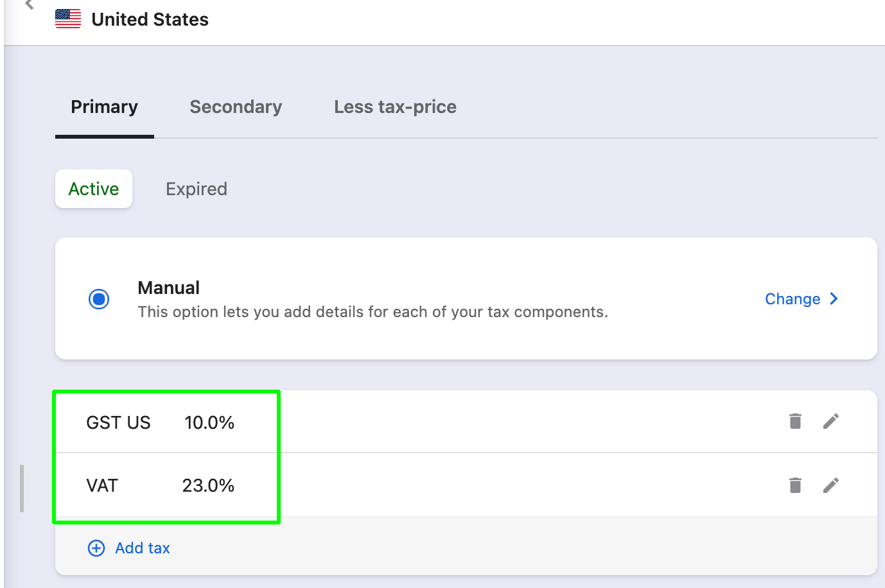Click the Change link for tax mode
The width and height of the screenshot is (885, 588).
[793, 299]
